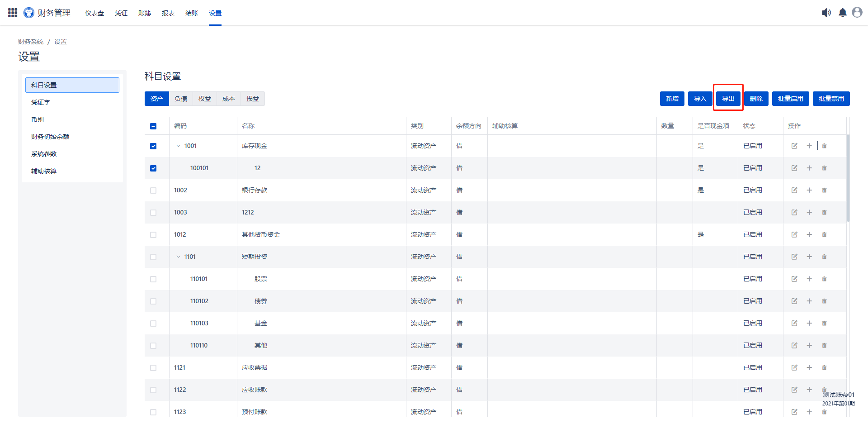Viewport: 868px width, 424px height.
Task: Open the 仪表盘 menu
Action: pos(94,13)
